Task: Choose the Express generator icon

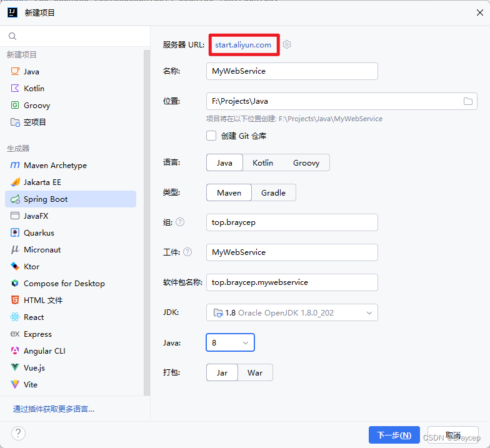Action: click(x=15, y=334)
